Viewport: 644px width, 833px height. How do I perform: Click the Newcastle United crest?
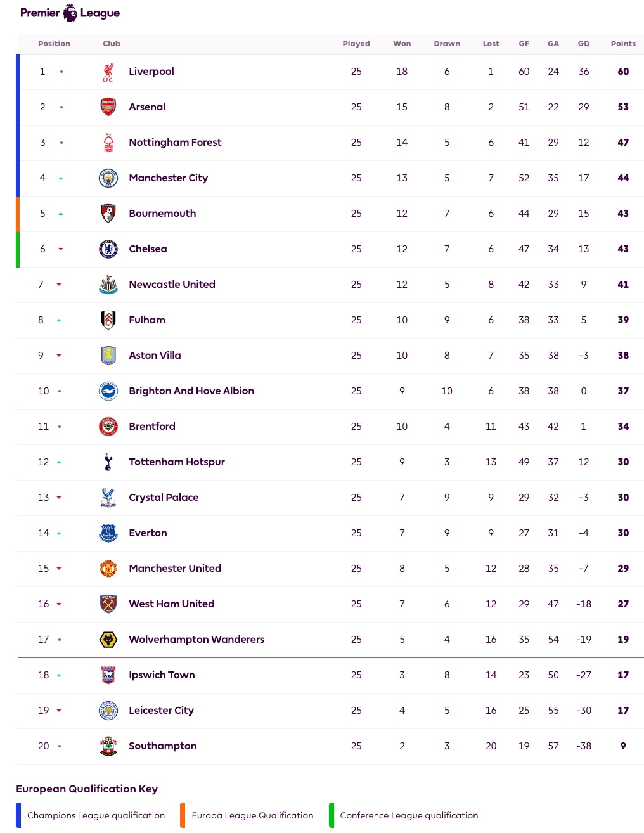[108, 285]
